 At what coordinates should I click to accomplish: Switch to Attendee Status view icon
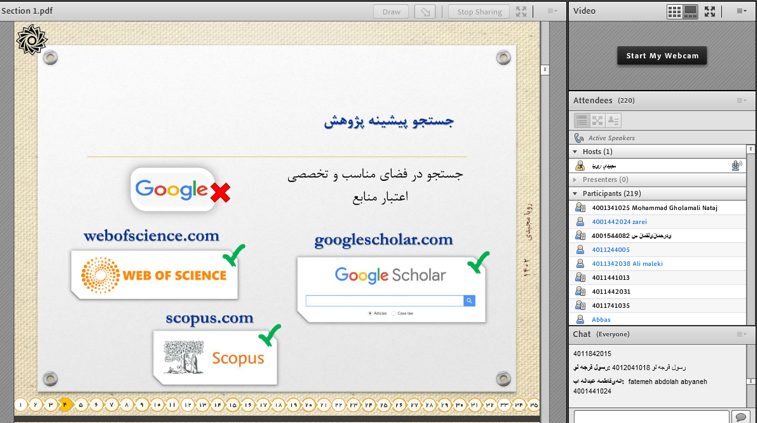point(613,120)
